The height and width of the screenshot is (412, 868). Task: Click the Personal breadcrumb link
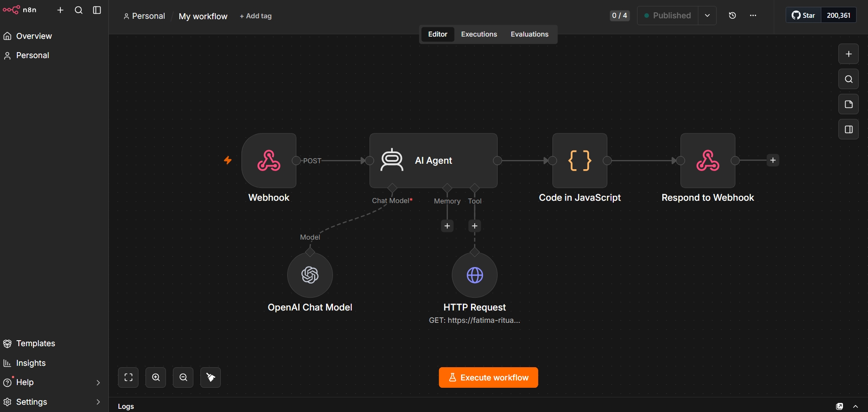click(x=144, y=16)
